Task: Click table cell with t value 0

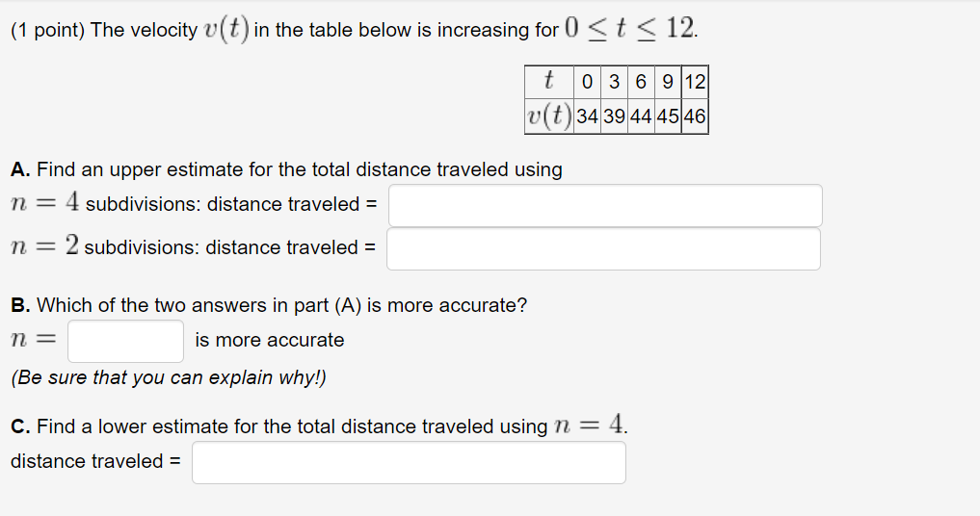Action: click(586, 82)
